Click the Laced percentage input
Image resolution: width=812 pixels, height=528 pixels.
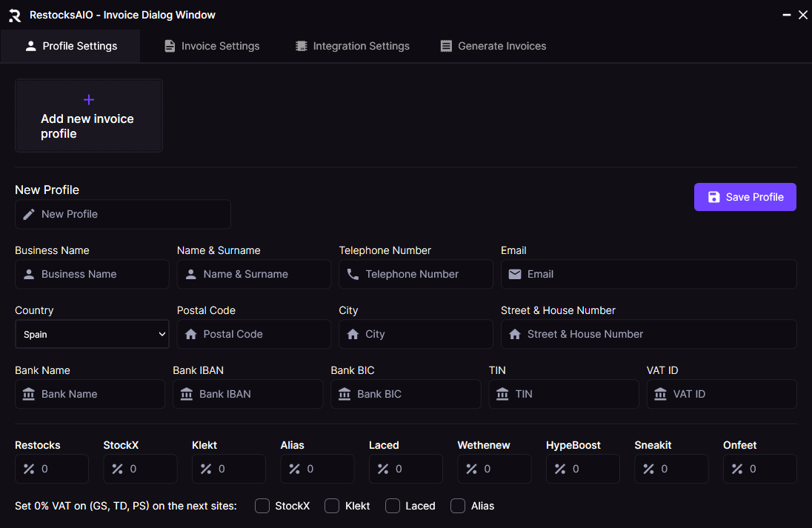click(x=406, y=469)
